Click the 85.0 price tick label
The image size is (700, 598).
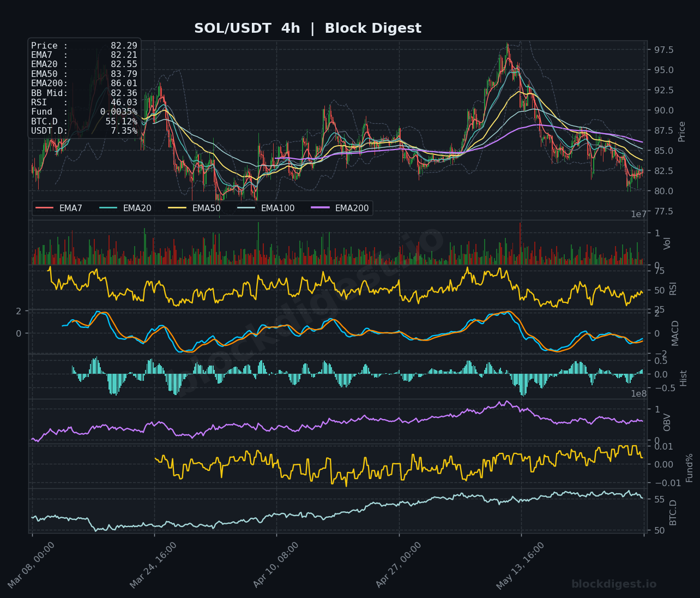coord(663,151)
